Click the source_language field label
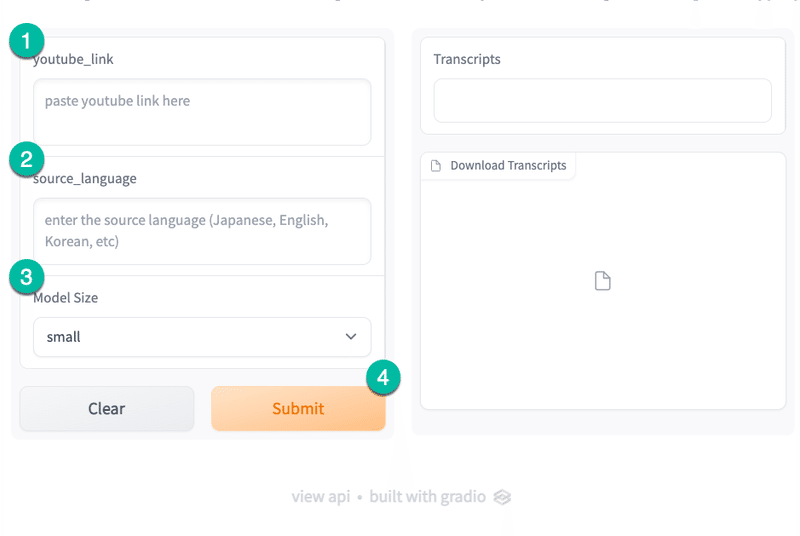 pyautogui.click(x=85, y=179)
